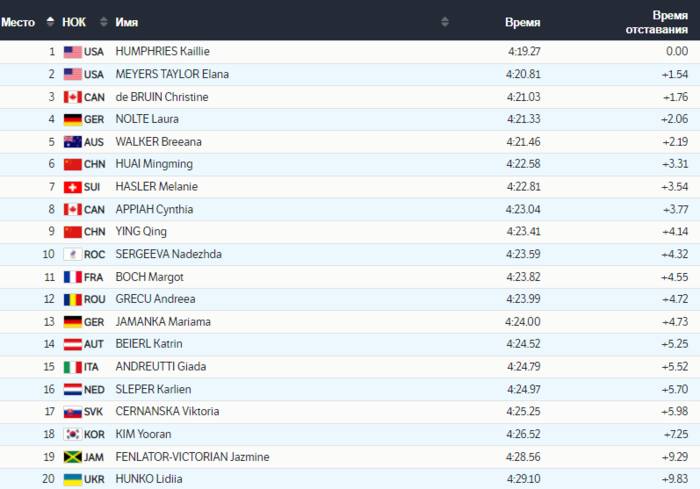Toggle sort arrow in the Имя column
700x489 pixels.
click(445, 21)
